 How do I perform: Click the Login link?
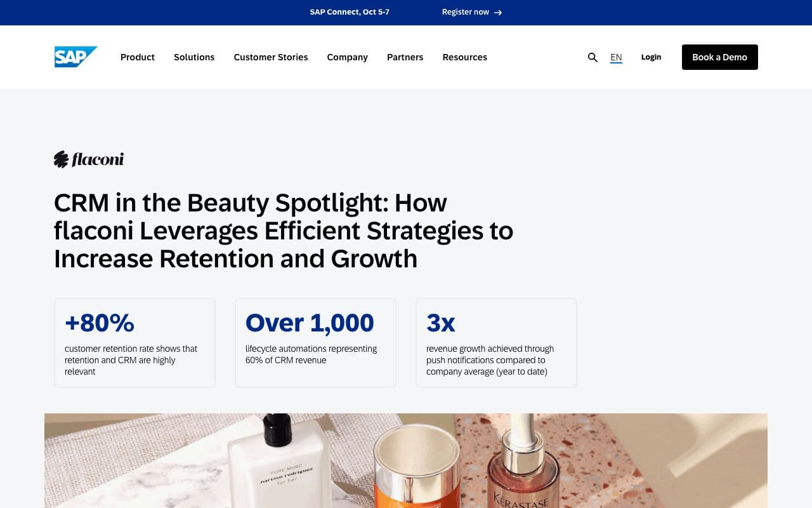pyautogui.click(x=651, y=57)
